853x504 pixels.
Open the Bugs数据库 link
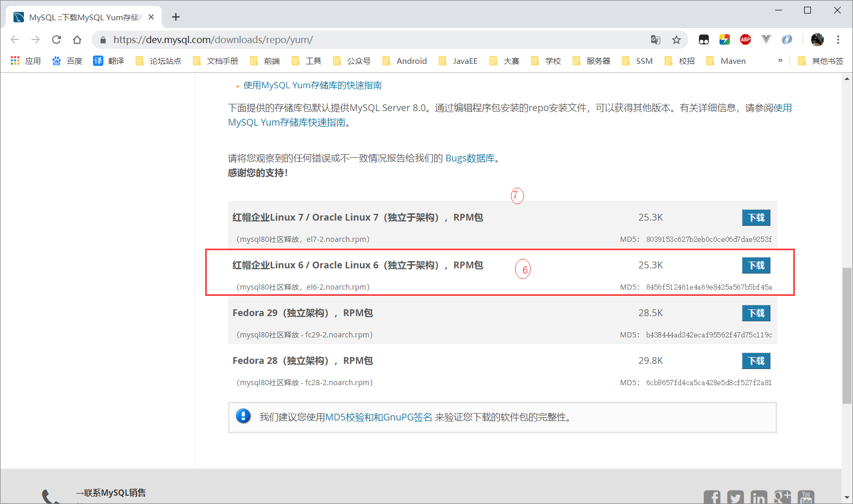[470, 158]
